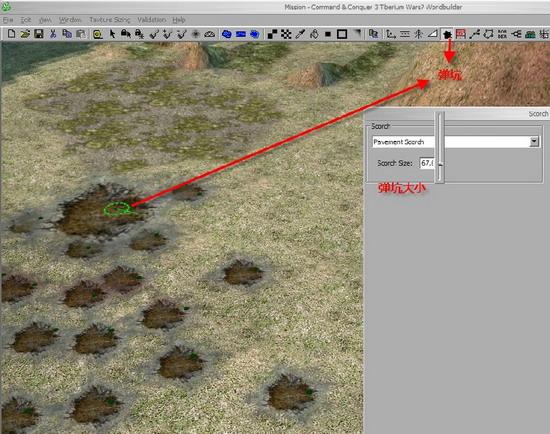
Task: Click the small popup button beside Scorch Size
Action: (x=440, y=164)
